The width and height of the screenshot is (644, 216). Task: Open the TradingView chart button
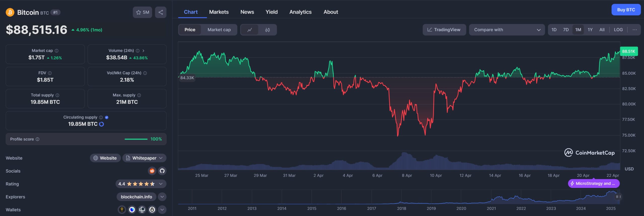coord(444,30)
